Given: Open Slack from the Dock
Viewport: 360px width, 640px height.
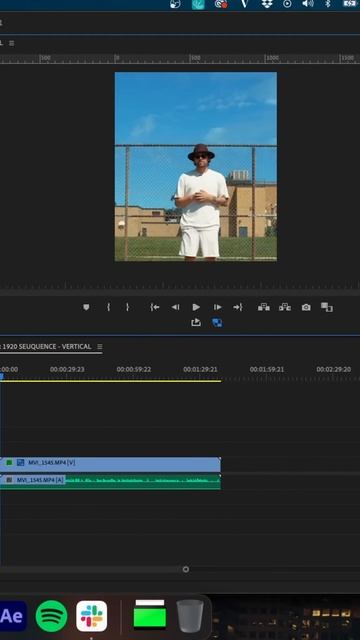Looking at the screenshot, I should point(92,616).
